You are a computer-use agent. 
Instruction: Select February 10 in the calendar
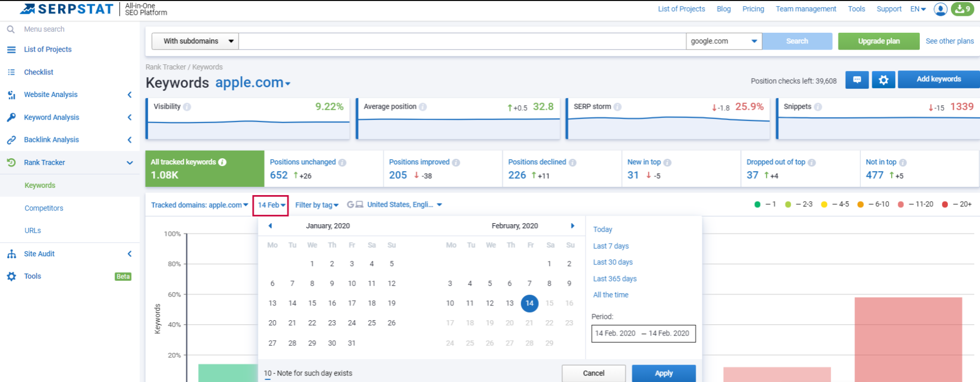click(x=450, y=303)
